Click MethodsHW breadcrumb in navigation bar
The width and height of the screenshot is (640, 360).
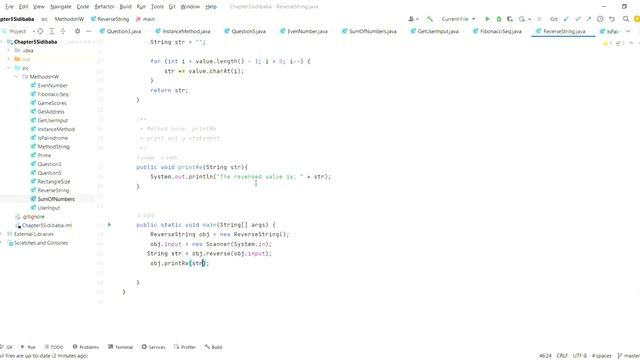(69, 19)
